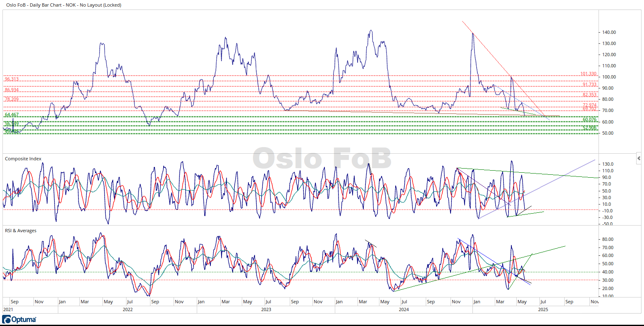Select the 60.076 green level label
The height and width of the screenshot is (326, 644).
589,120
